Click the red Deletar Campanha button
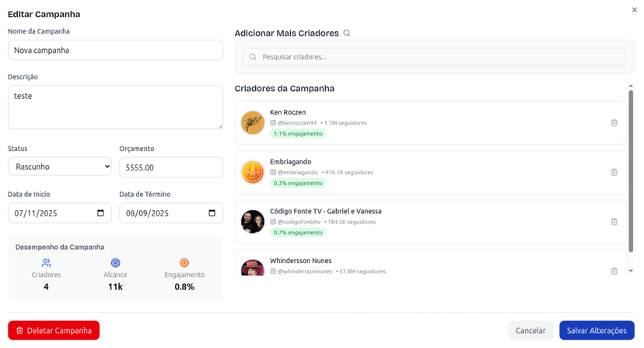 (54, 331)
